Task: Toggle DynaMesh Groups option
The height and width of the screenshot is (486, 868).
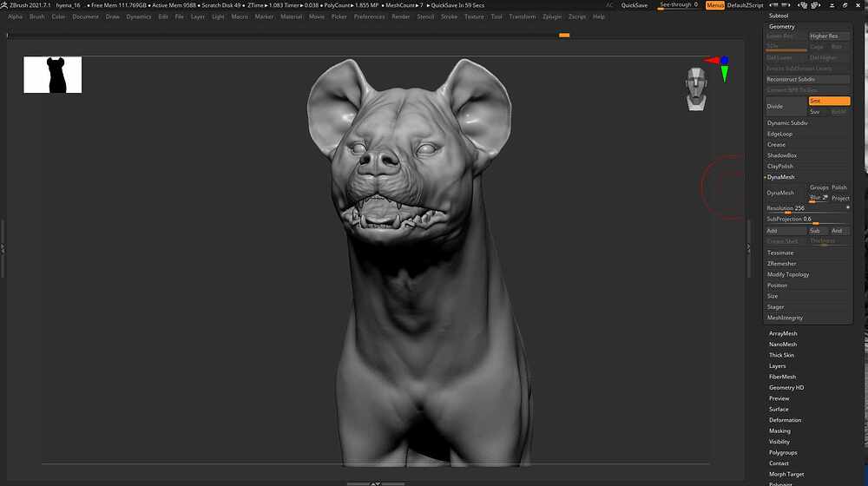Action: (x=819, y=187)
